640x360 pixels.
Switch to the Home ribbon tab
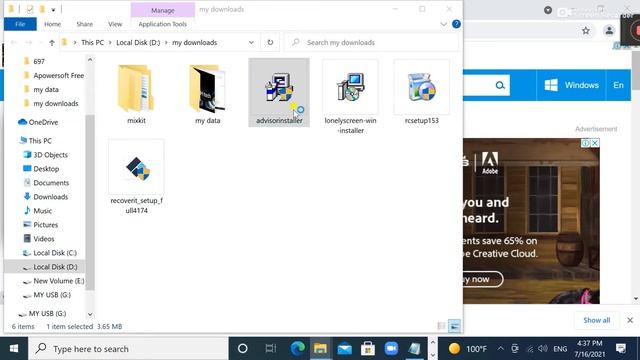coord(53,24)
